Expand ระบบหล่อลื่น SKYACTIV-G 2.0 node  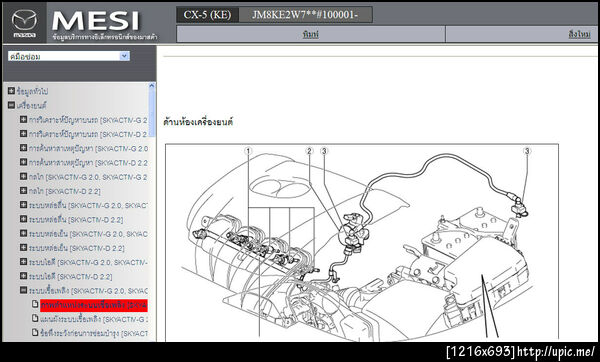coord(23,205)
